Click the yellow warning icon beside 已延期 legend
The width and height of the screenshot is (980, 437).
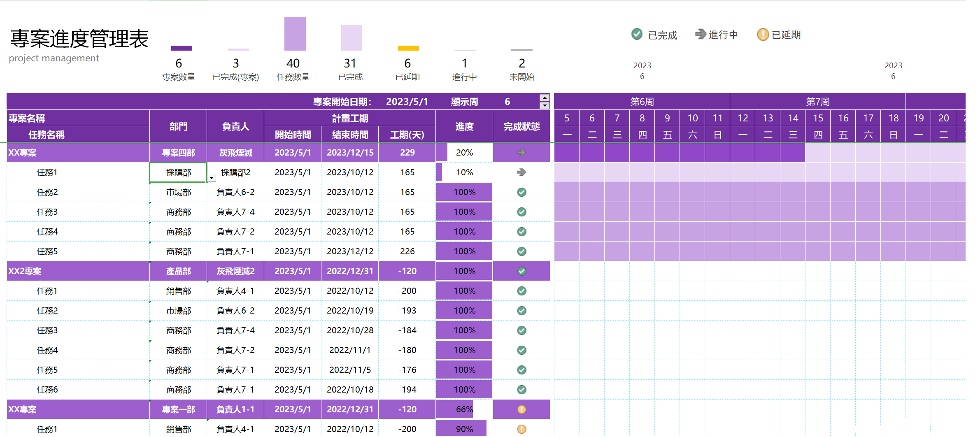pyautogui.click(x=763, y=35)
